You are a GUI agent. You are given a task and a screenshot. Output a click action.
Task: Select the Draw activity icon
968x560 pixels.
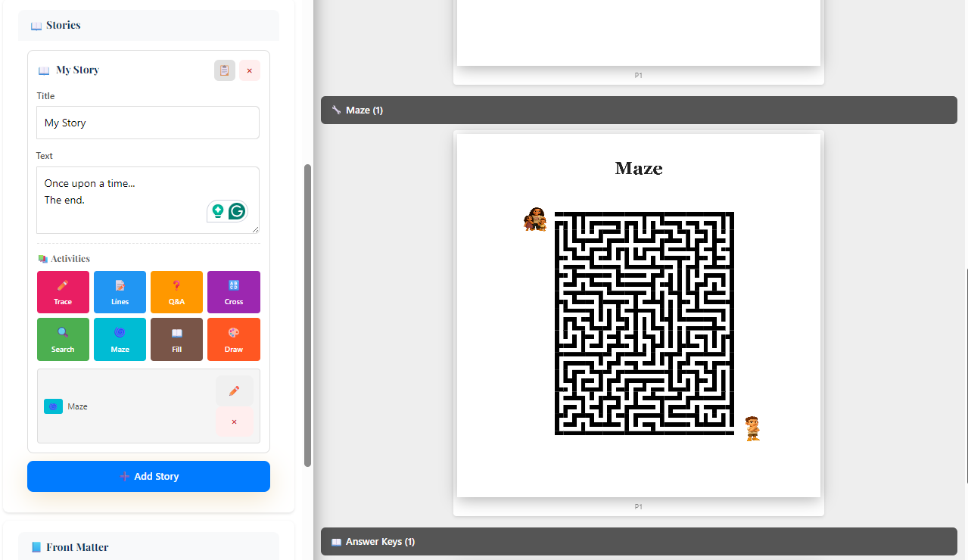tap(233, 339)
